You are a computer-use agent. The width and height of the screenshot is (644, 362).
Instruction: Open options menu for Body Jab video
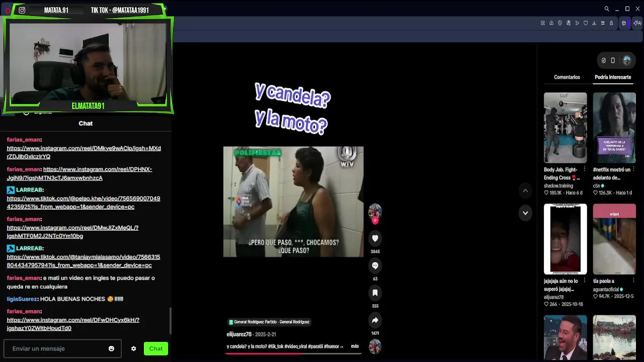pyautogui.click(x=584, y=169)
